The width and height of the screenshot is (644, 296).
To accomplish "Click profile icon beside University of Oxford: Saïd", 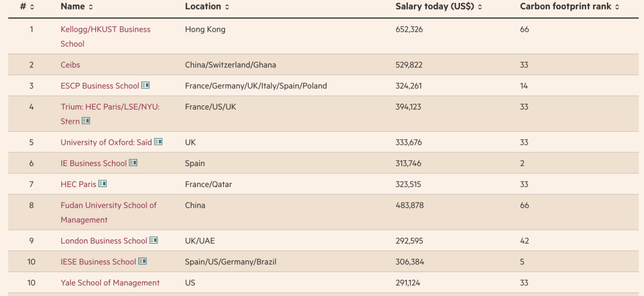I will [158, 142].
